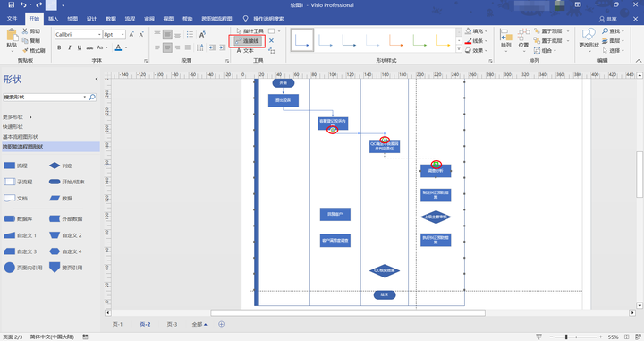Click the shape search magnifier icon
The height and width of the screenshot is (341, 644).
click(x=92, y=97)
